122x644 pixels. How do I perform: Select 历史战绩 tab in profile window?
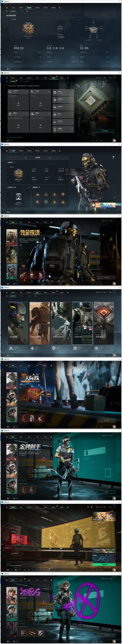pyautogui.click(x=21, y=151)
